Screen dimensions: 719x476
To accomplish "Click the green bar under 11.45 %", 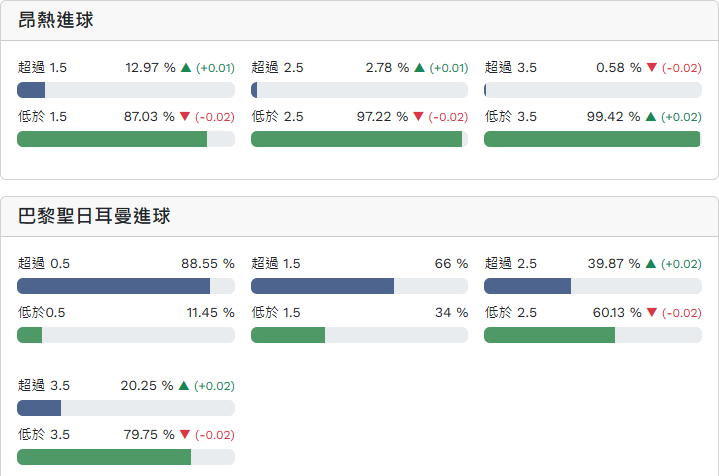I will [x=30, y=335].
